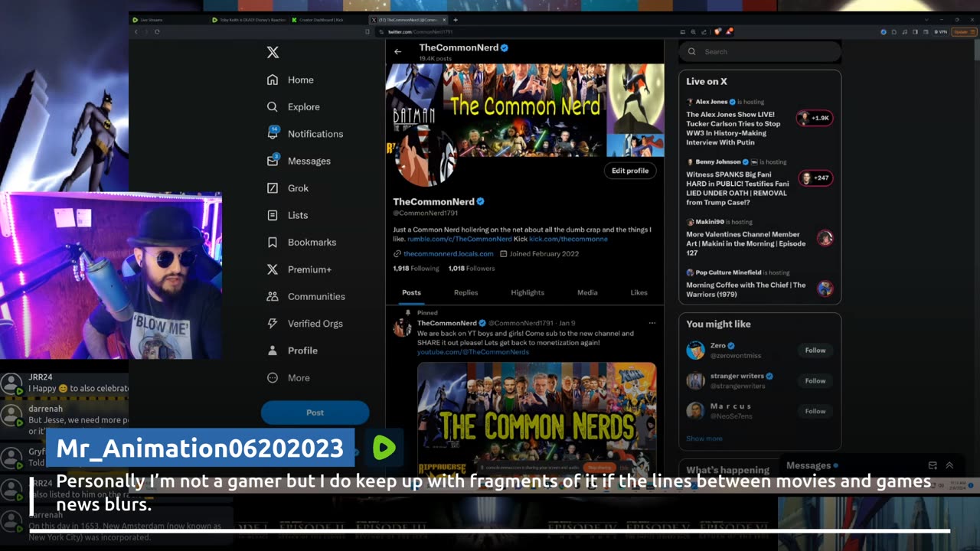Compose a new message in Messages drawer

pos(933,465)
